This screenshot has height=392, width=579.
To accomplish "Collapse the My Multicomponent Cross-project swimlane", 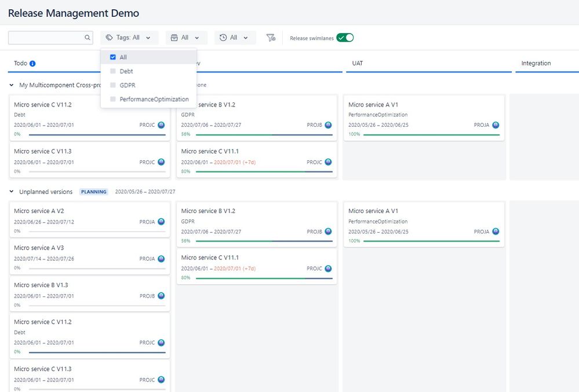I will point(12,85).
